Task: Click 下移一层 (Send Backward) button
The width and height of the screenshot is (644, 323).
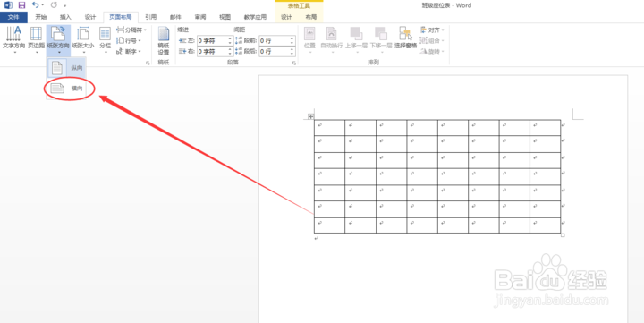Action: 381,40
